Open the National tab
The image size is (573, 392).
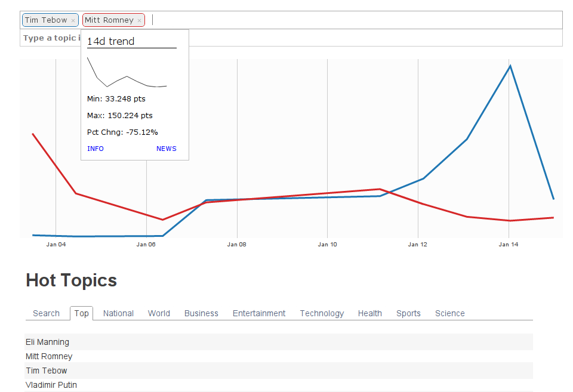118,313
